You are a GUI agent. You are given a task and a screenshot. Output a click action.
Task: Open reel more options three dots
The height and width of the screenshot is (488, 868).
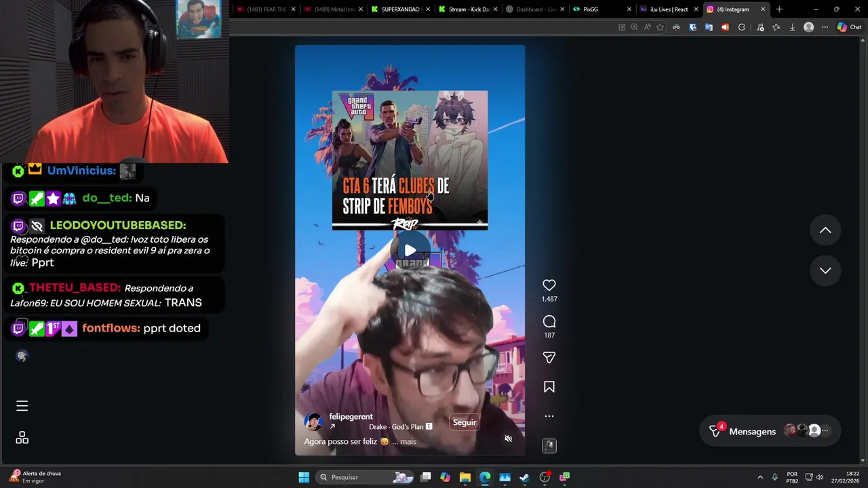[x=549, y=416]
